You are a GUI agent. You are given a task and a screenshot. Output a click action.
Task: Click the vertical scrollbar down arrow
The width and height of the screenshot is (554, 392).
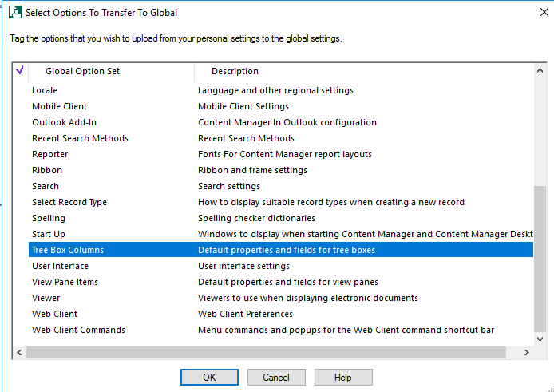[x=540, y=339]
